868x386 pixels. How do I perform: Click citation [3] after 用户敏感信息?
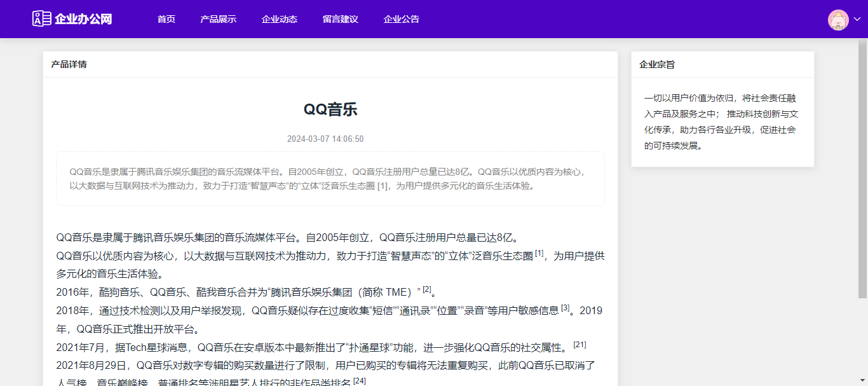pos(566,308)
